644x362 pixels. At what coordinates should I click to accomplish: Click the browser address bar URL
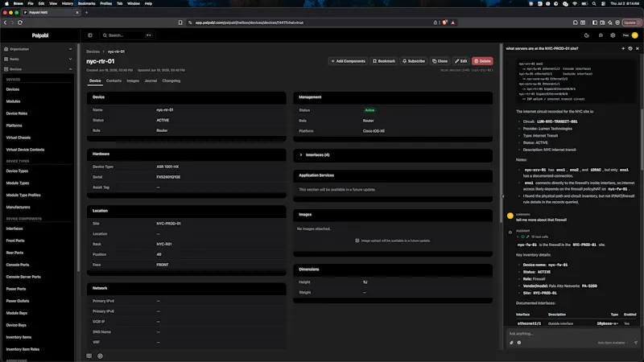click(x=250, y=23)
